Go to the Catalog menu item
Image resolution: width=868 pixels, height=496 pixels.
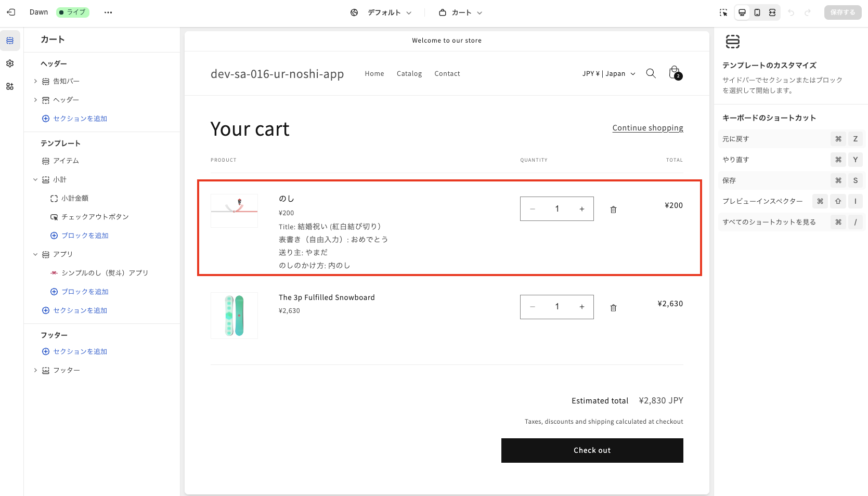409,74
